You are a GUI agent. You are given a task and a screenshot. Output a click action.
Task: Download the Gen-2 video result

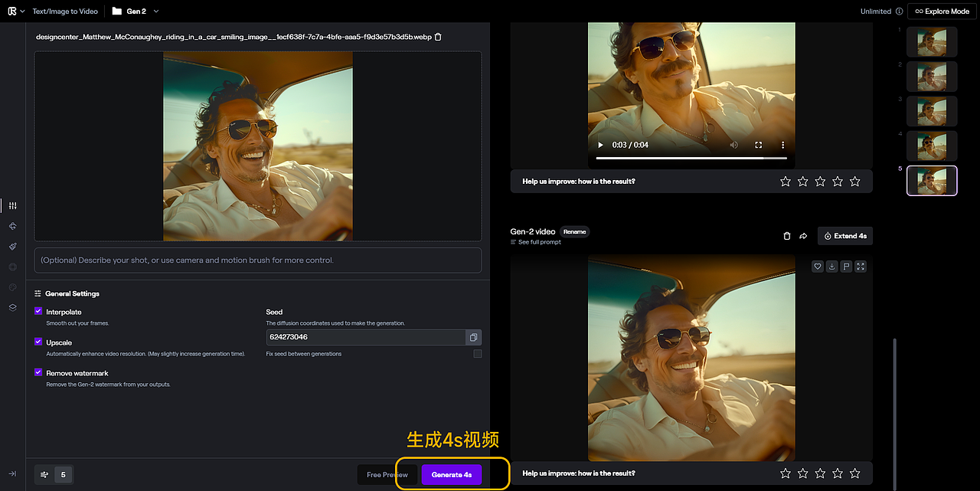coord(831,266)
